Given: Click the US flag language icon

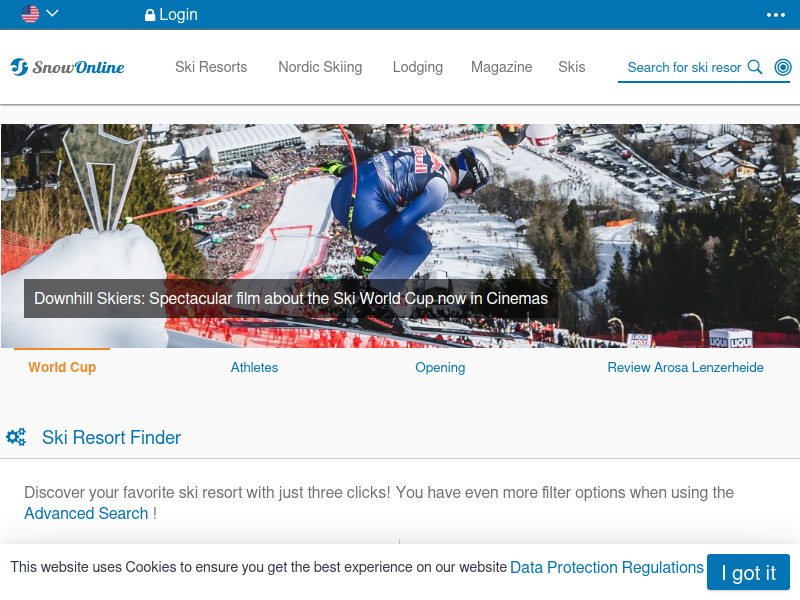Looking at the screenshot, I should (30, 14).
